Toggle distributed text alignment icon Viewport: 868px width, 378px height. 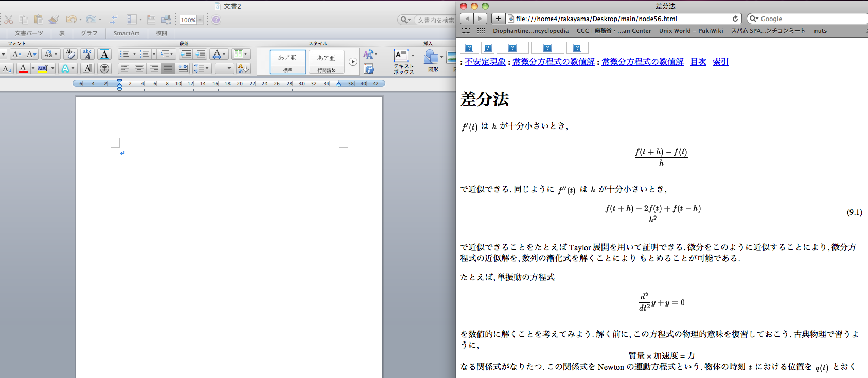[183, 68]
